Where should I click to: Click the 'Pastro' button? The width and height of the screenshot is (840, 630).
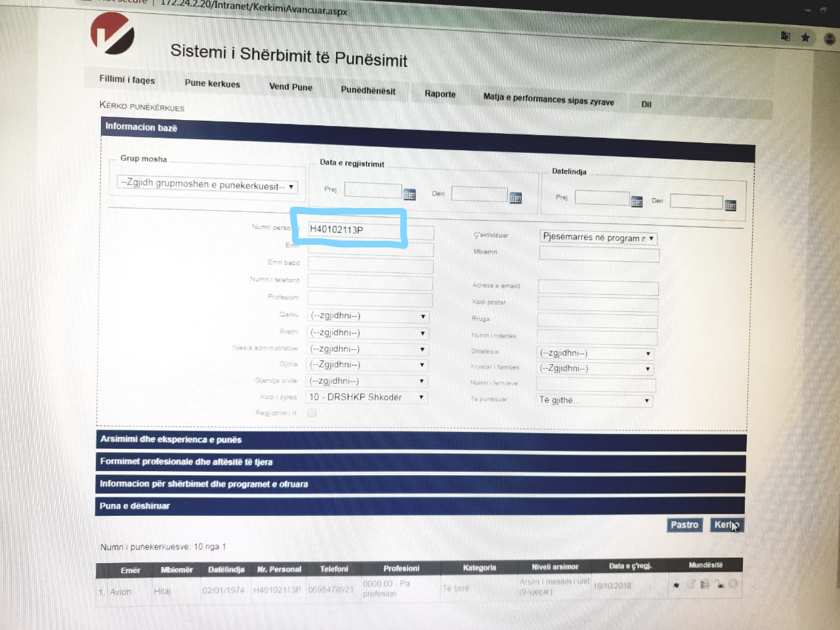[684, 525]
